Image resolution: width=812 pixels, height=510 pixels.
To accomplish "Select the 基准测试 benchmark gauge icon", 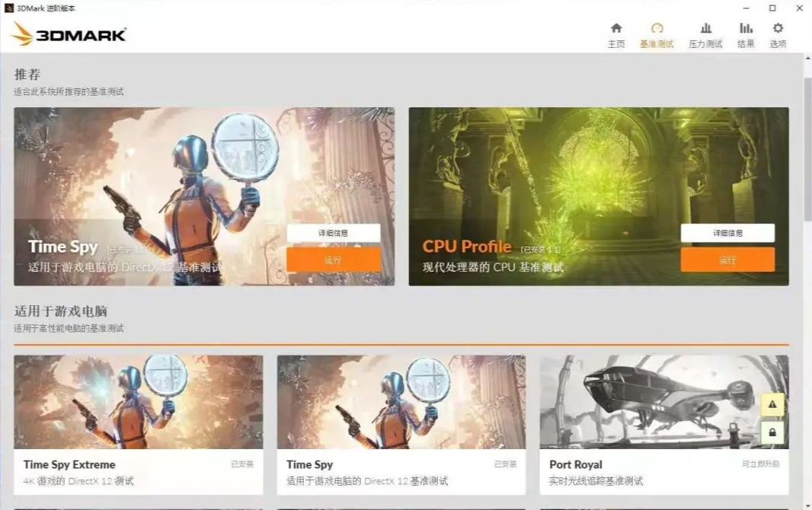I will tap(657, 28).
